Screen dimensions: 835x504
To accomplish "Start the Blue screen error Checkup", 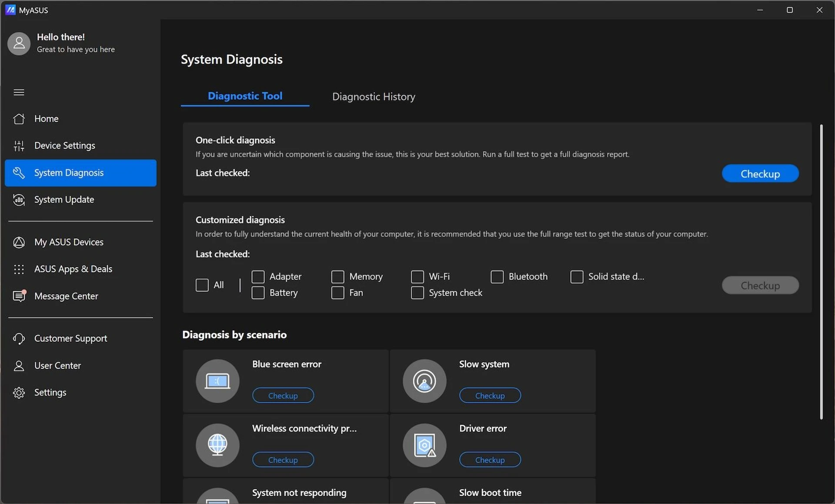I will (x=283, y=395).
